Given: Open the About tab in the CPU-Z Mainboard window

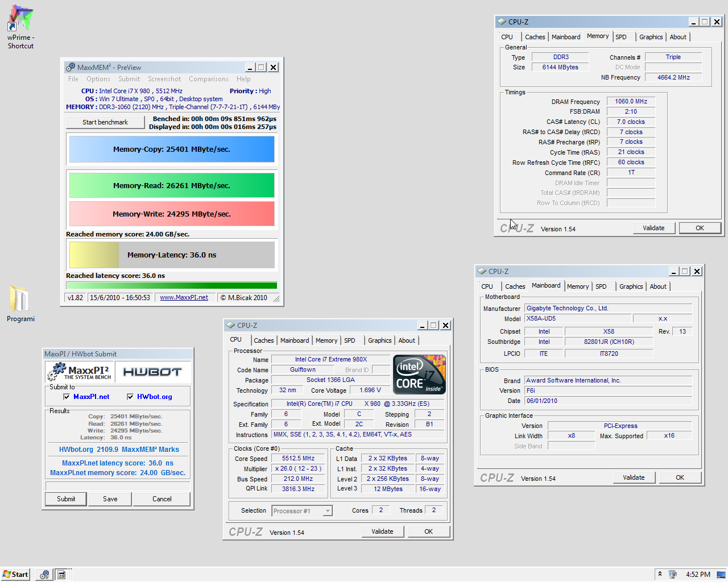Looking at the screenshot, I should [x=658, y=286].
